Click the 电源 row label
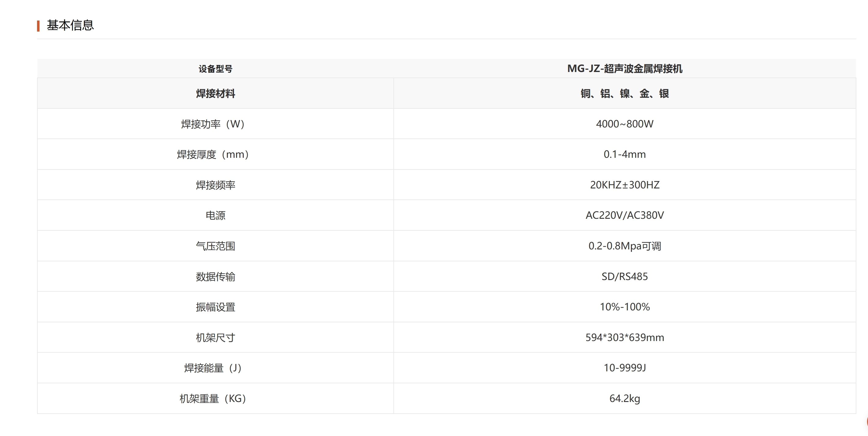Image resolution: width=868 pixels, height=436 pixels. [x=215, y=215]
